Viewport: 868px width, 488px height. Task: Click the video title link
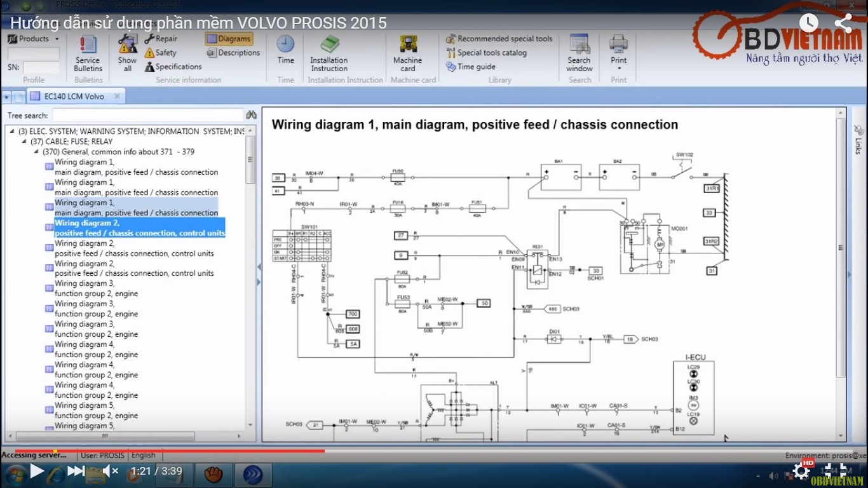click(198, 24)
